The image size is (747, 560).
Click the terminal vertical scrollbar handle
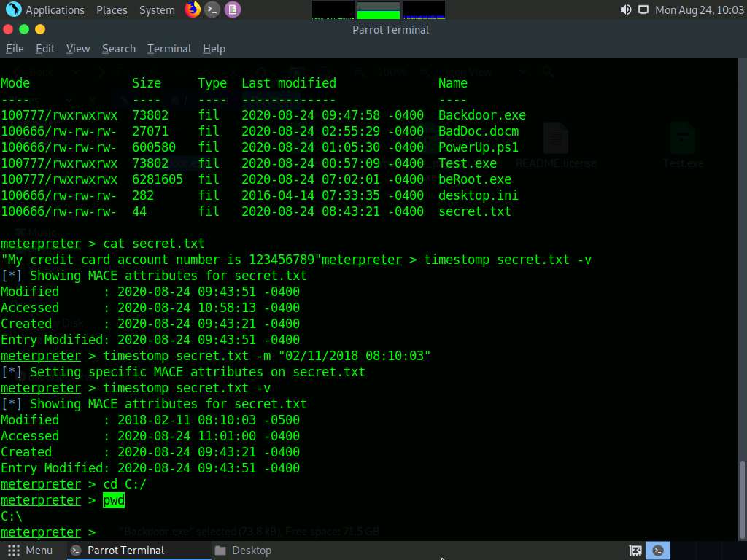click(742, 499)
